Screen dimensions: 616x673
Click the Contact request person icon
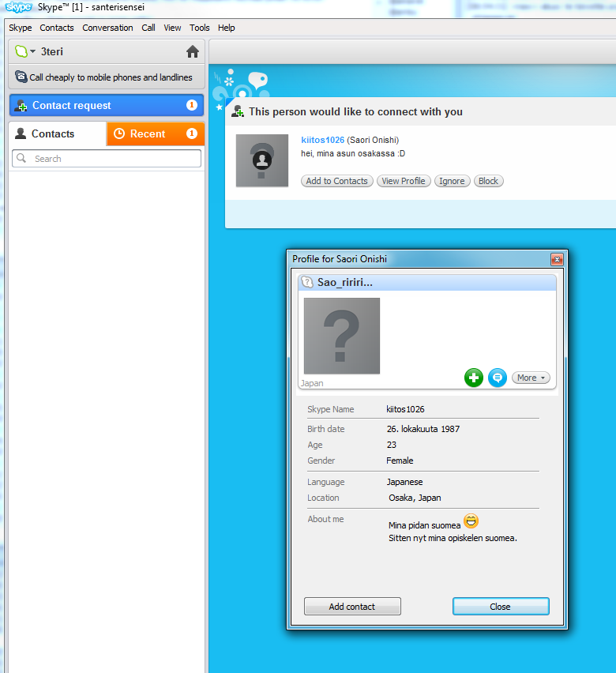tap(21, 106)
